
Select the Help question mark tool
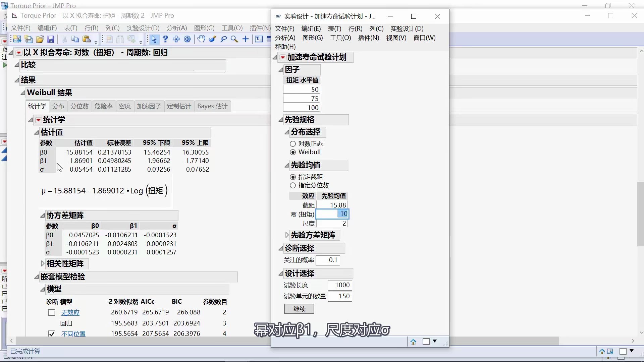(165, 39)
